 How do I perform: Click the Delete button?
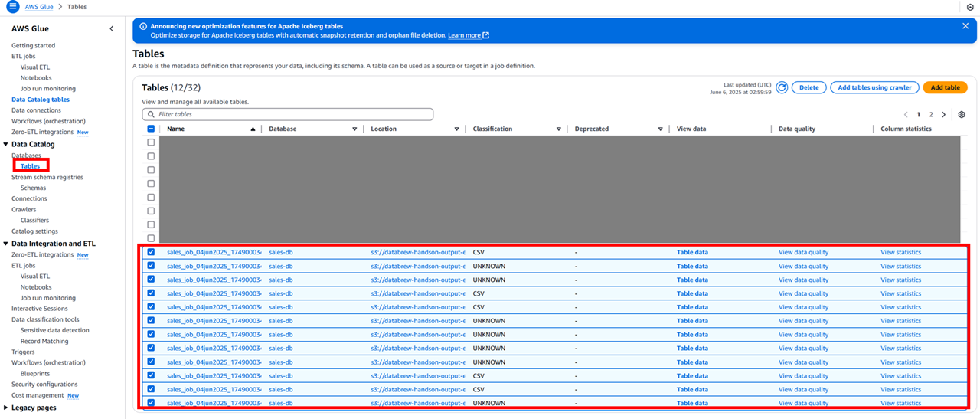(x=809, y=87)
